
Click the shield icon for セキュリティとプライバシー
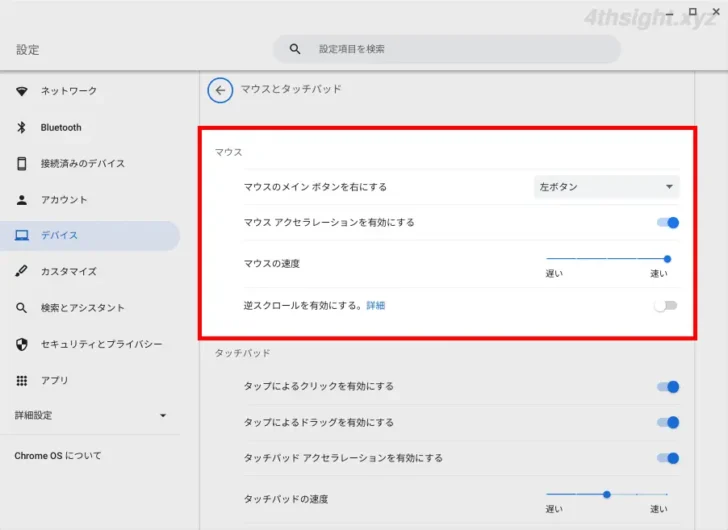[x=21, y=344]
